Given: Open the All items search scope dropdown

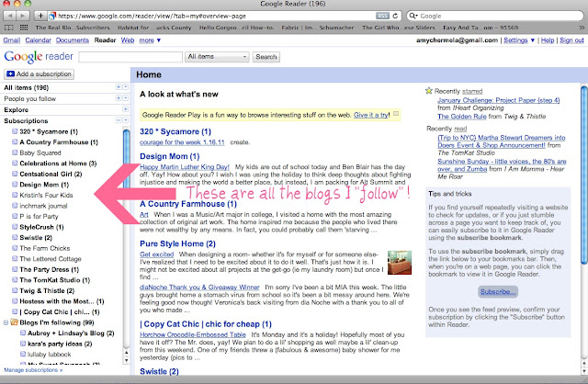Looking at the screenshot, I should coord(217,57).
